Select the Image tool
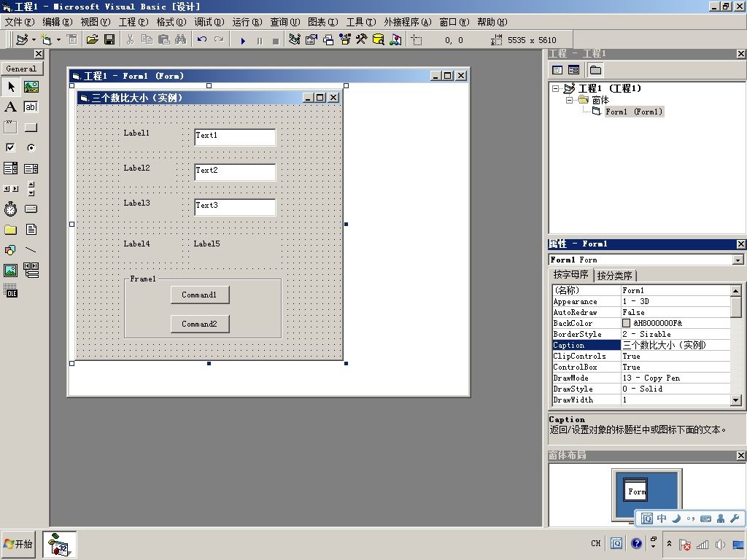 (10, 271)
